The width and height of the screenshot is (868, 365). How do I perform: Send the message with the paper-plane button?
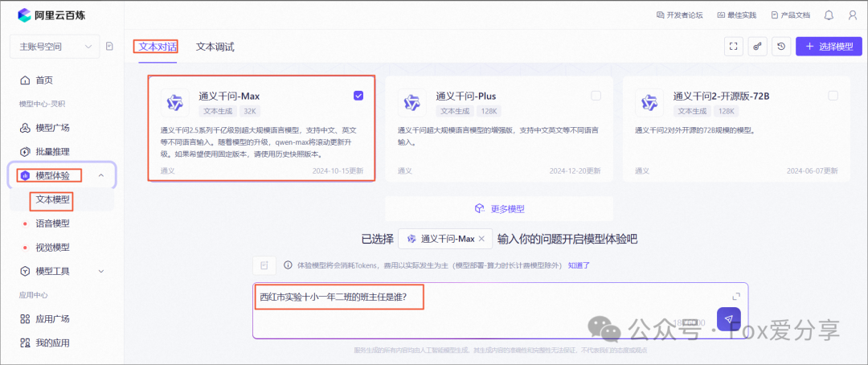point(729,319)
